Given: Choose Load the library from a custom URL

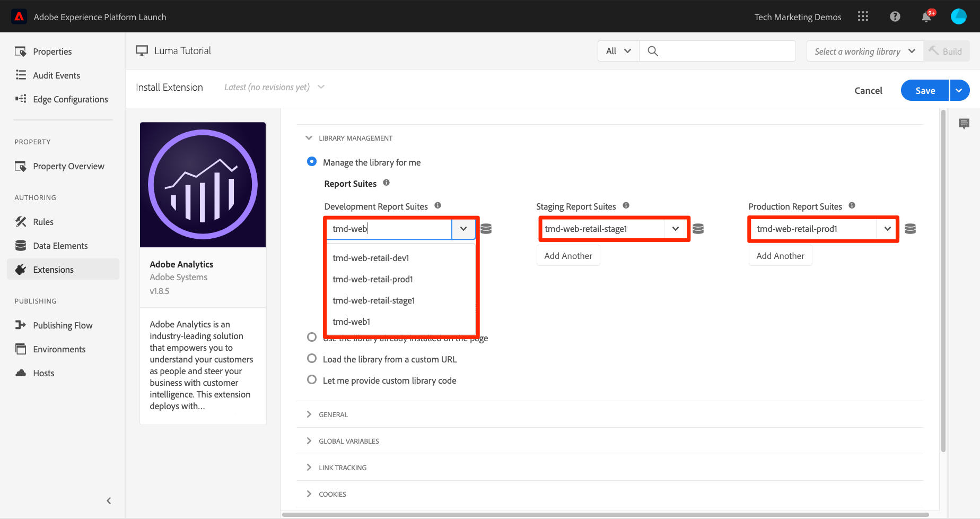Looking at the screenshot, I should point(312,358).
